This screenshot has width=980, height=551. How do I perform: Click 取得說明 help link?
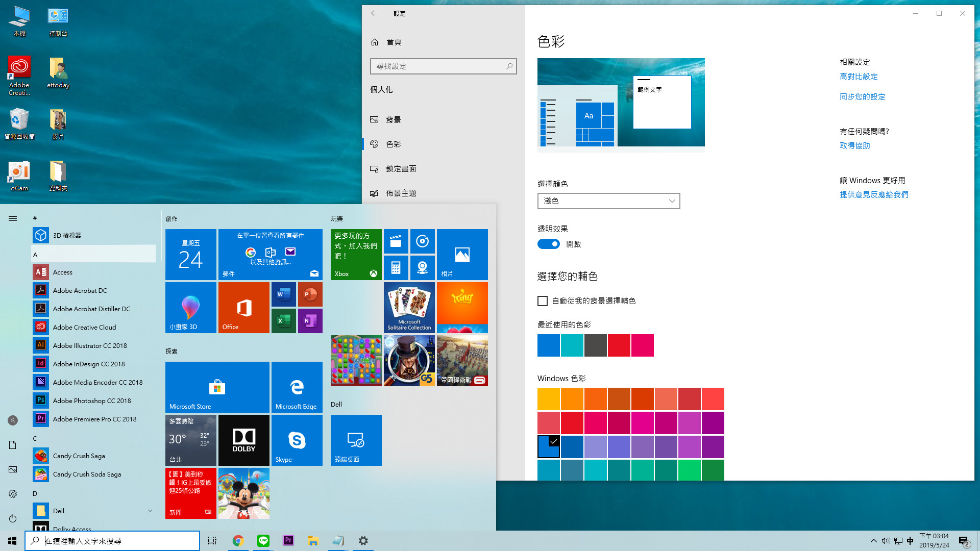pos(855,145)
